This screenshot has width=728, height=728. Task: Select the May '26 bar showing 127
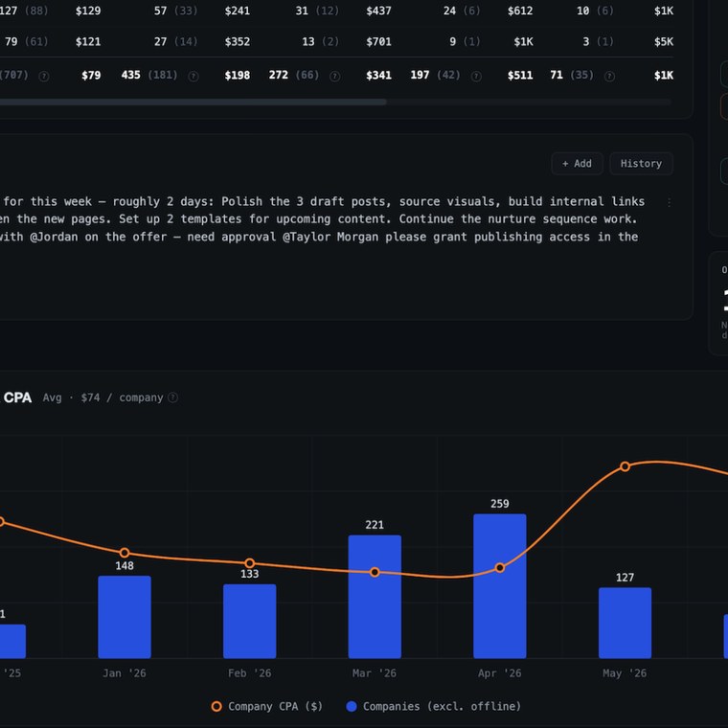[625, 623]
